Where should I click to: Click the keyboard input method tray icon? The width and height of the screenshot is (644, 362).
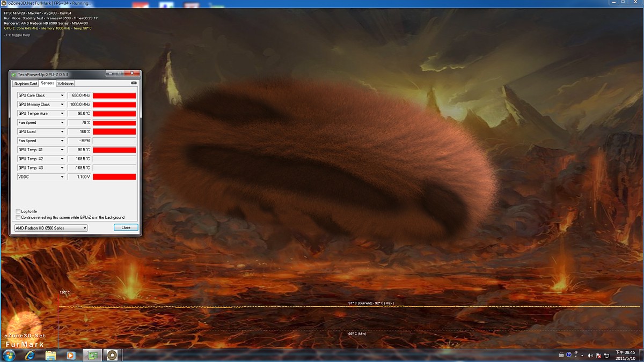coord(560,355)
